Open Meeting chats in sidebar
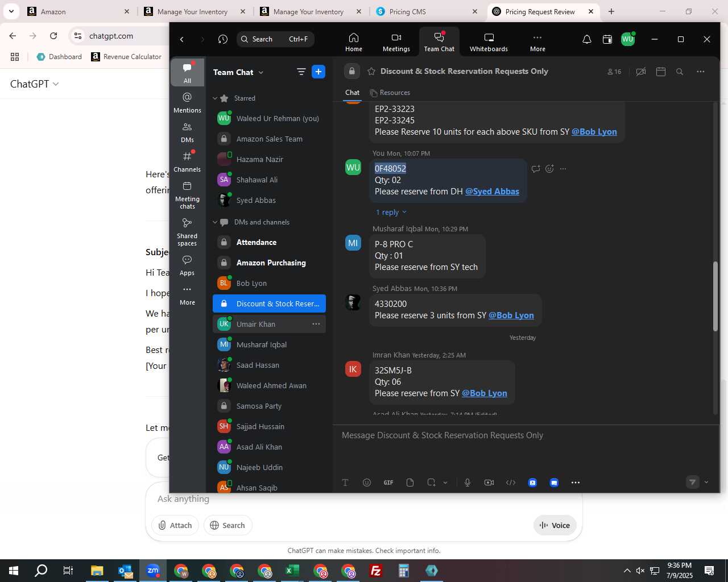This screenshot has width=728, height=582. click(x=187, y=195)
